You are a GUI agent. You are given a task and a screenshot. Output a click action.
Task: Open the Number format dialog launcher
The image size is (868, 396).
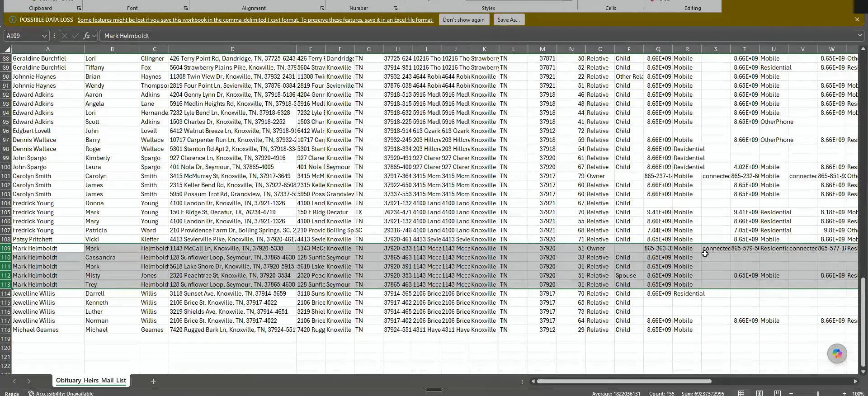tap(396, 8)
